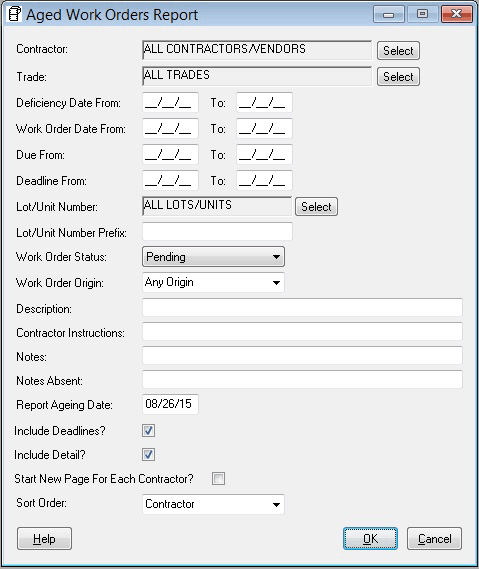Click Select button next to Contractor

tap(398, 50)
